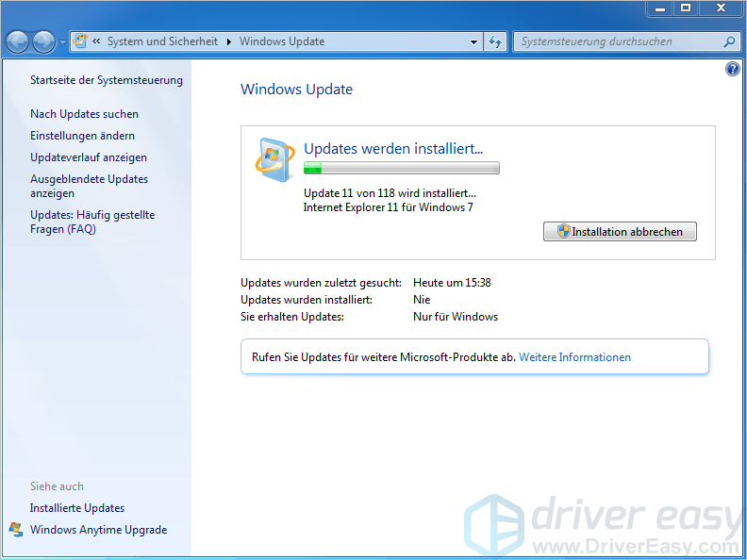This screenshot has width=747, height=560.
Task: Click the Windows Anytime Upgrade flag icon
Action: [x=16, y=530]
